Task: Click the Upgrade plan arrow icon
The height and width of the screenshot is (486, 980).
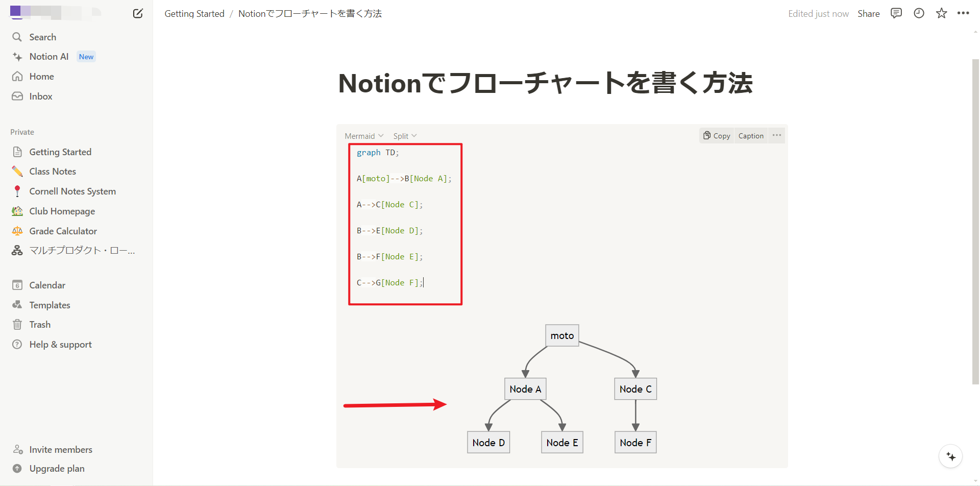Action: (x=17, y=469)
